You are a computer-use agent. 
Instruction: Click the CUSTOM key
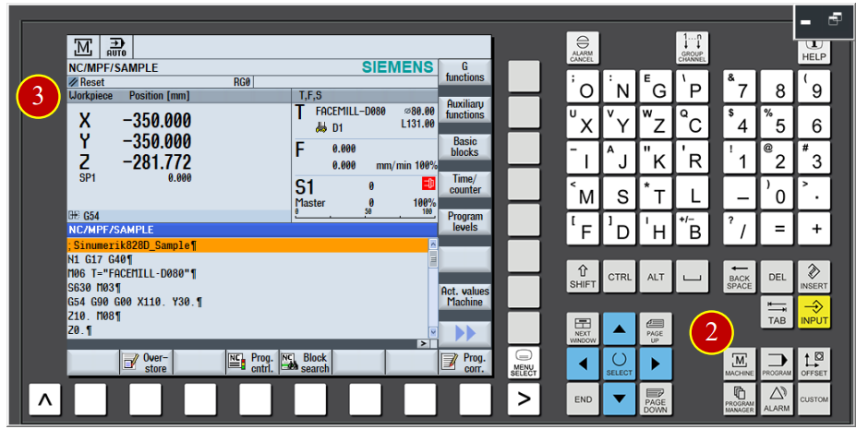(814, 399)
